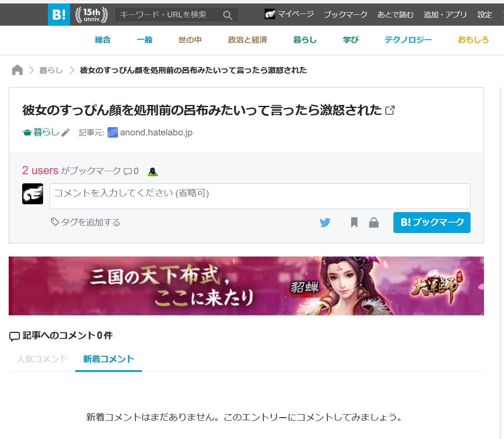Click the bookmarked user's avatar icon
The image size is (504, 439).
[153, 172]
